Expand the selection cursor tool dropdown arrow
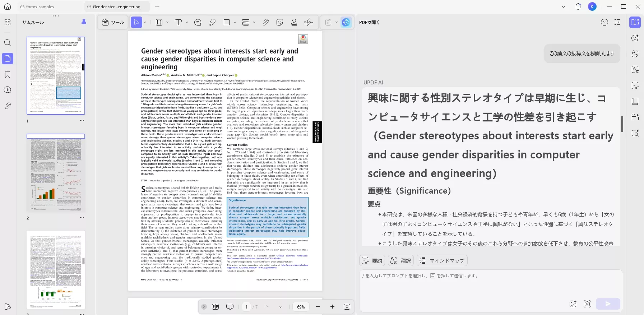 [145, 22]
